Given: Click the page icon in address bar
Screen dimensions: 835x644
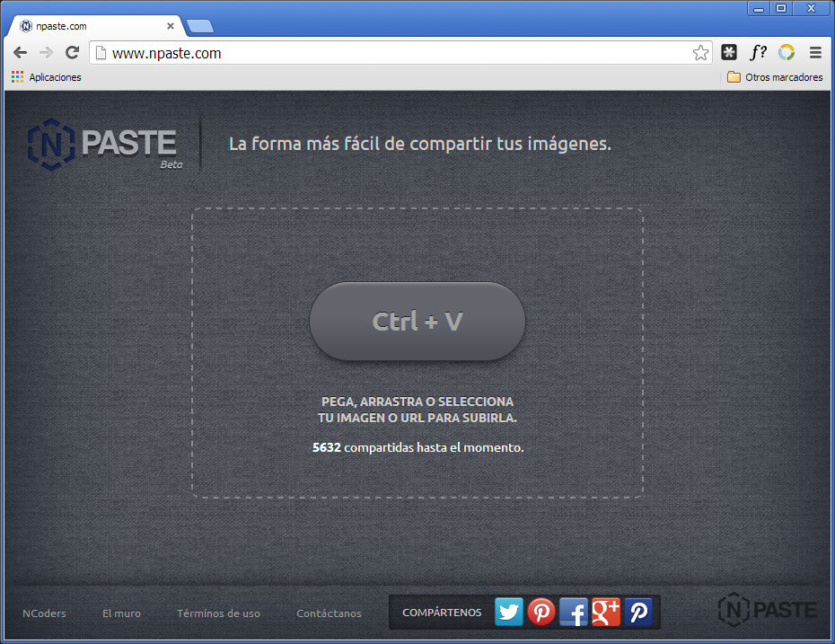Looking at the screenshot, I should coord(101,53).
